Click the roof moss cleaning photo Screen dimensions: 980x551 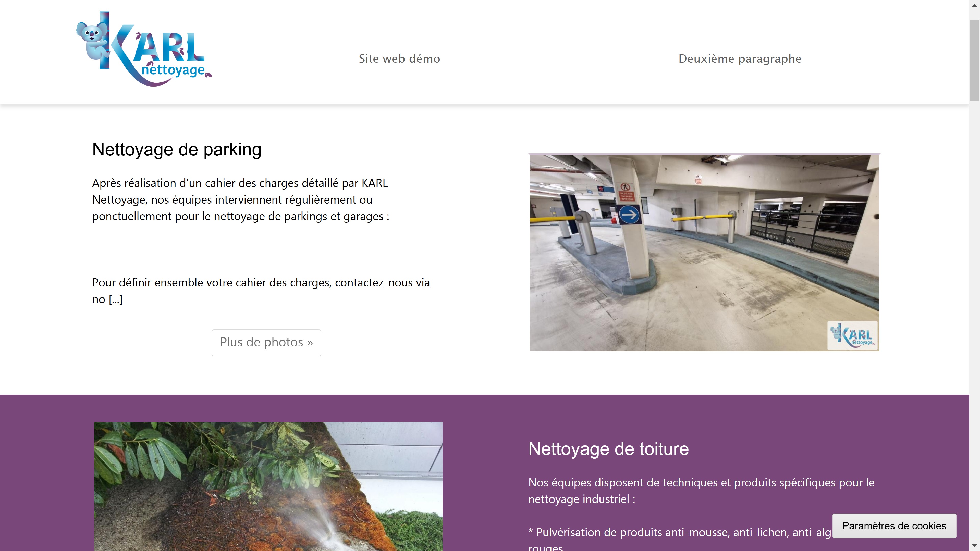point(268,487)
